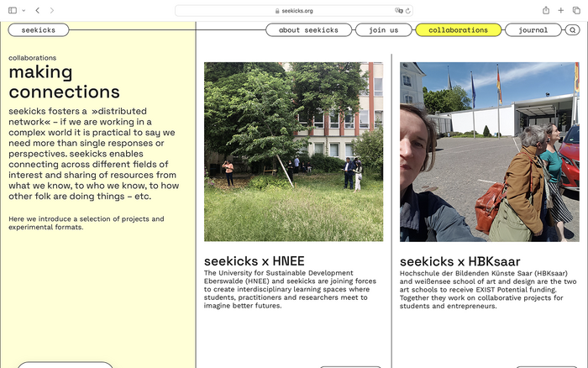The height and width of the screenshot is (368, 588).
Task: Open the seekicks x HBKsaar heading
Action: (459, 261)
